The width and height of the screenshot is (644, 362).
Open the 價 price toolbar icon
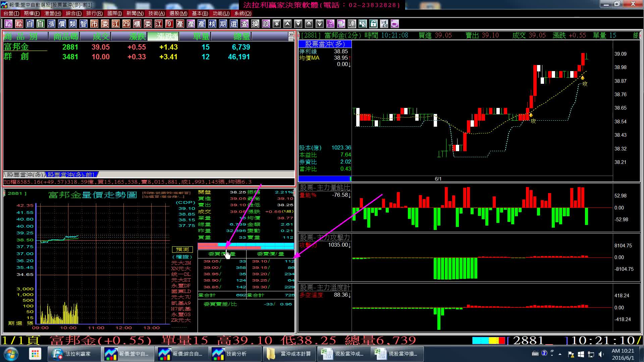[x=62, y=24]
